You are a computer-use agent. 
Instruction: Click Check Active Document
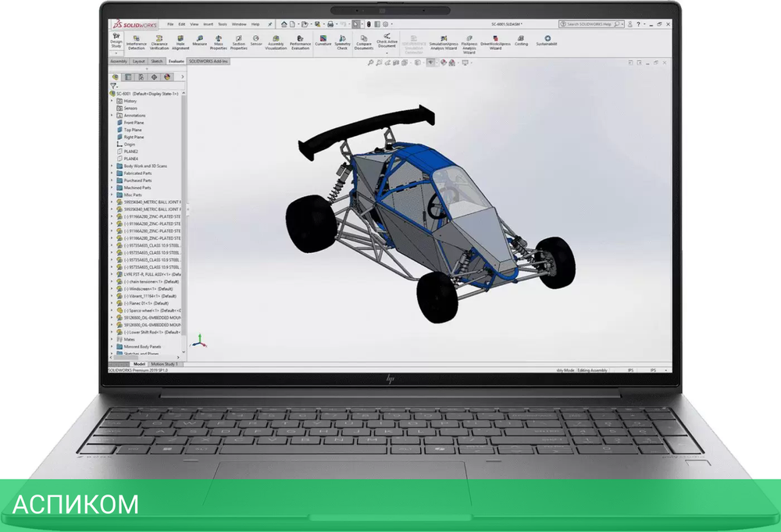(387, 41)
